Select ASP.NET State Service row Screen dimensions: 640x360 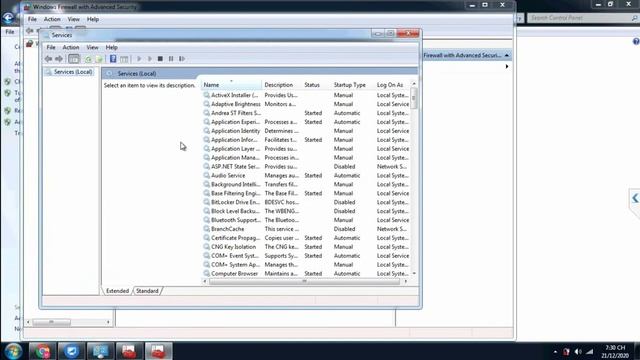tap(307, 167)
